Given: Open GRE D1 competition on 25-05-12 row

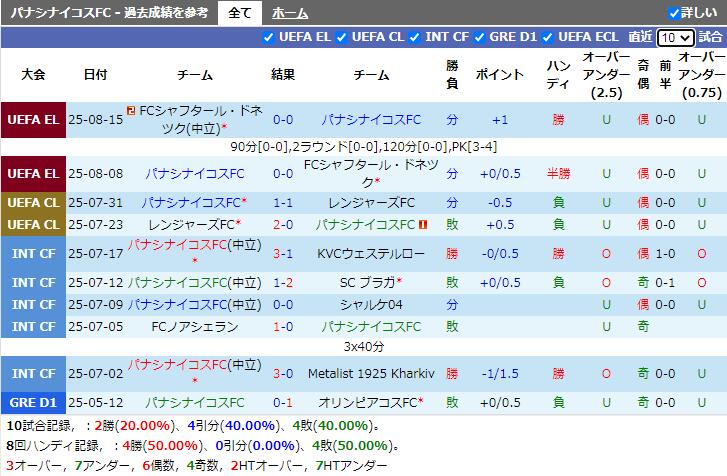Looking at the screenshot, I should click(33, 402).
